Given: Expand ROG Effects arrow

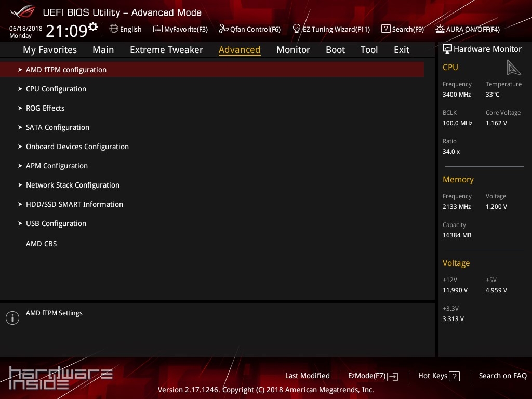Looking at the screenshot, I should (x=20, y=108).
